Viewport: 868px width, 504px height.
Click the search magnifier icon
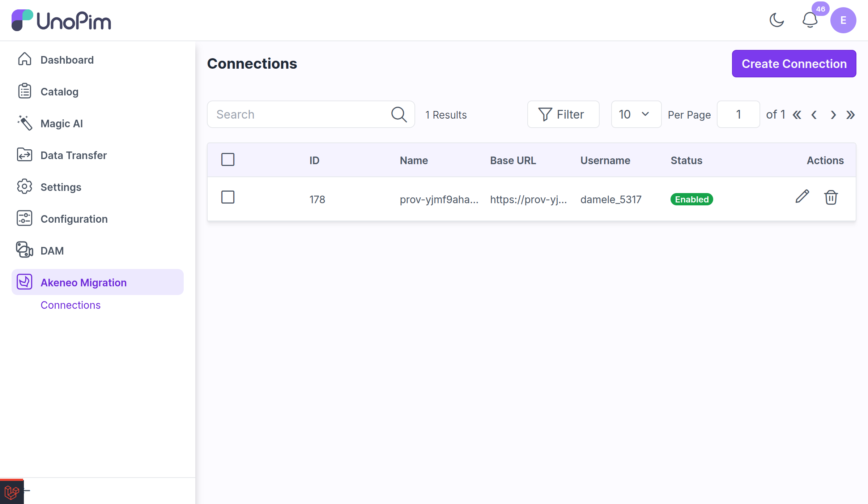click(x=399, y=114)
